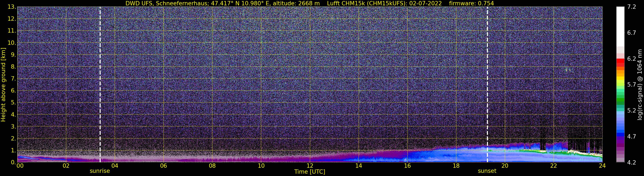Click the 4.2 value label on colorbar

point(631,163)
